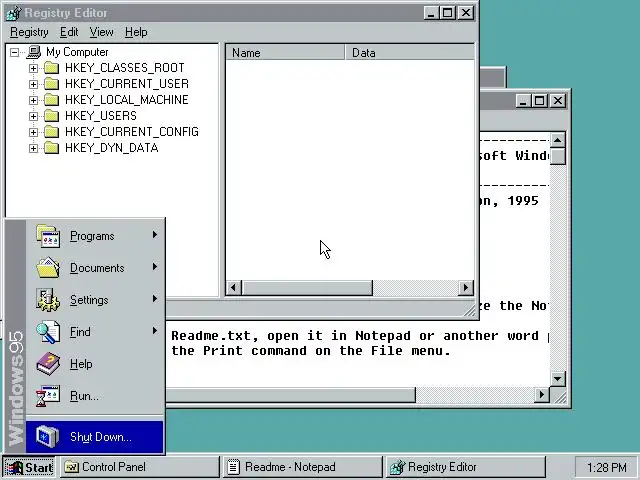Viewport: 640px width, 480px height.
Task: Open the Help menu in Registry Editor
Action: pyautogui.click(x=136, y=32)
